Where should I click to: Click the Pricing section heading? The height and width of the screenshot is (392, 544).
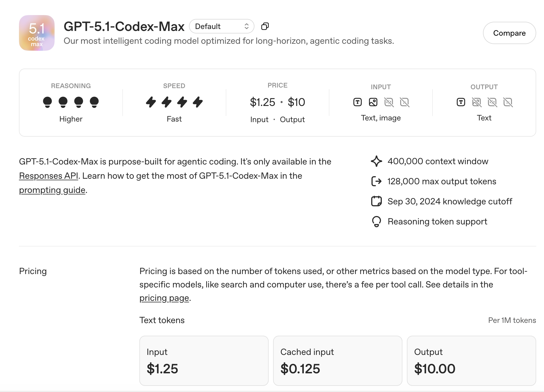tap(33, 271)
